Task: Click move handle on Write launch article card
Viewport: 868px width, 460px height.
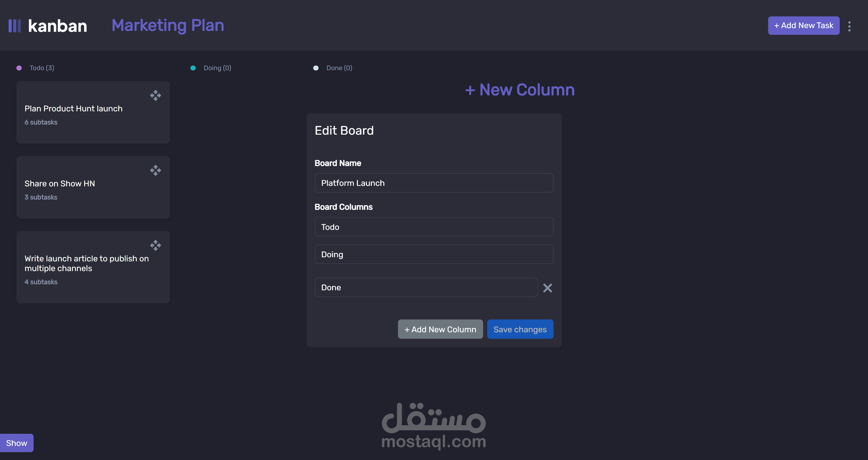Action: (155, 245)
